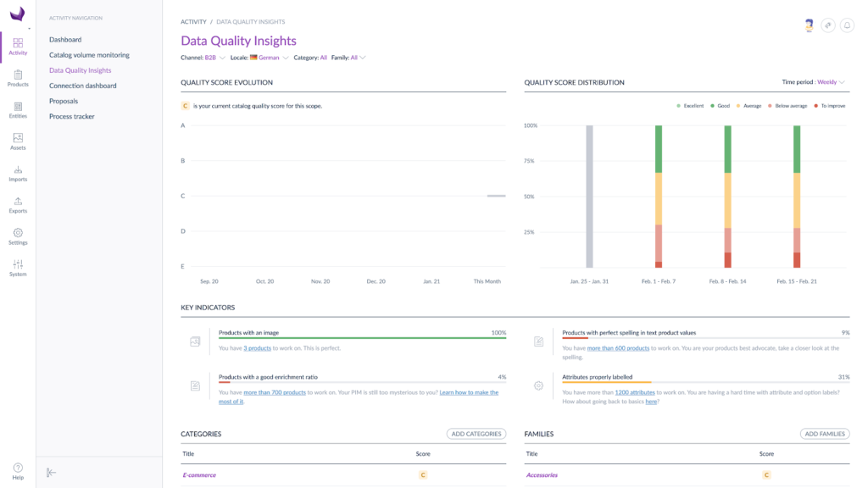868x488 pixels.
Task: Change the Time period Weekly dropdown
Action: (x=831, y=82)
